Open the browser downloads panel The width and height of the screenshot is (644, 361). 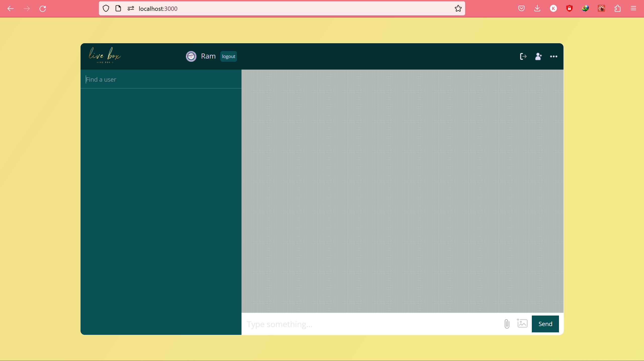point(537,9)
